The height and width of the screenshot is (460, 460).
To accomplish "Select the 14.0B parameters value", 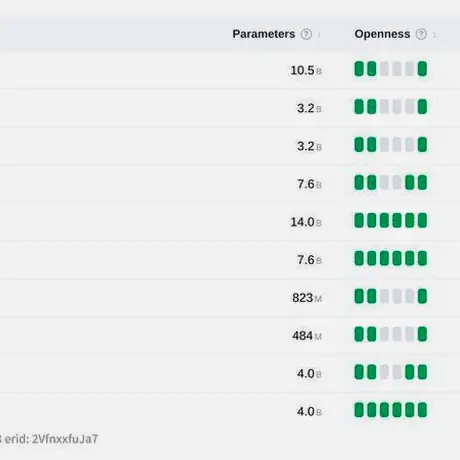I will pyautogui.click(x=306, y=222).
